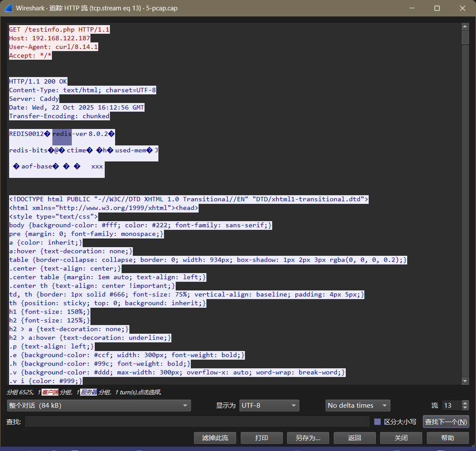
Task: Click the 打印 print button
Action: 261,438
